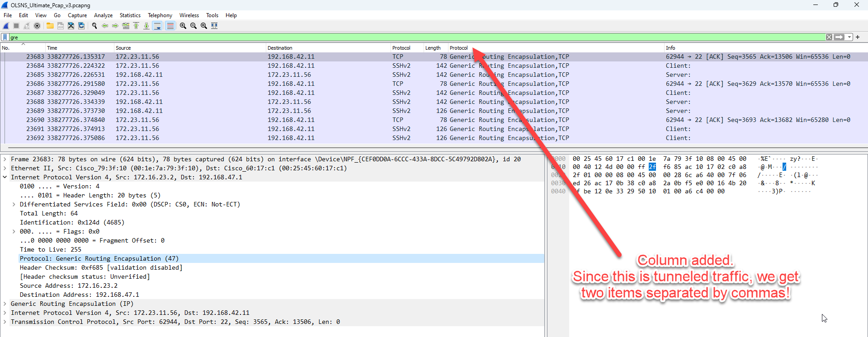Open the Analyze menu
The image size is (868, 337).
pyautogui.click(x=103, y=15)
